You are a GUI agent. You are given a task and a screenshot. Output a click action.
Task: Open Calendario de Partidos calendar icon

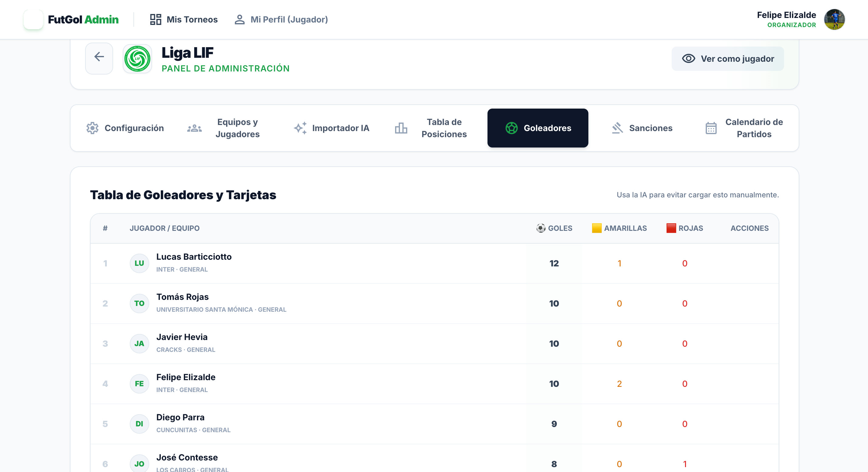[711, 128]
